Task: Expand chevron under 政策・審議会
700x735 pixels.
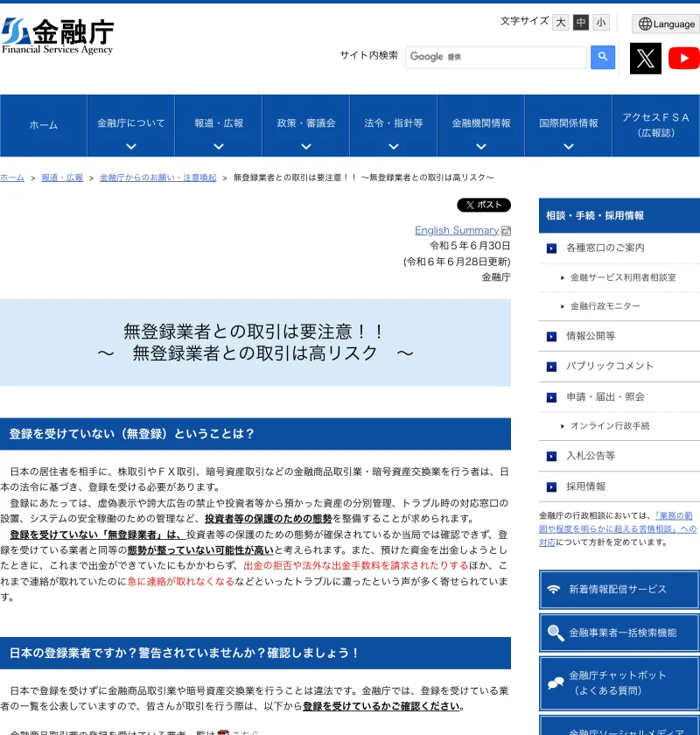Action: [306, 146]
